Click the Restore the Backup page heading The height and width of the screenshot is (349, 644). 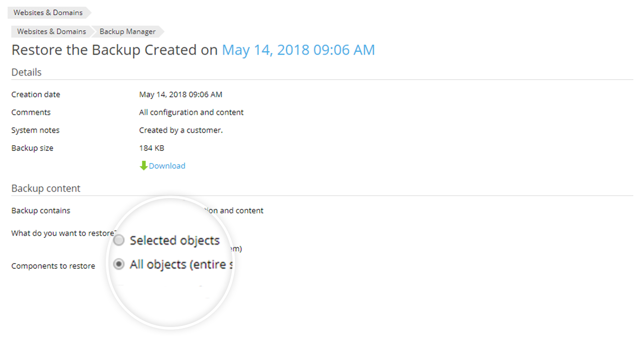pyautogui.click(x=114, y=50)
